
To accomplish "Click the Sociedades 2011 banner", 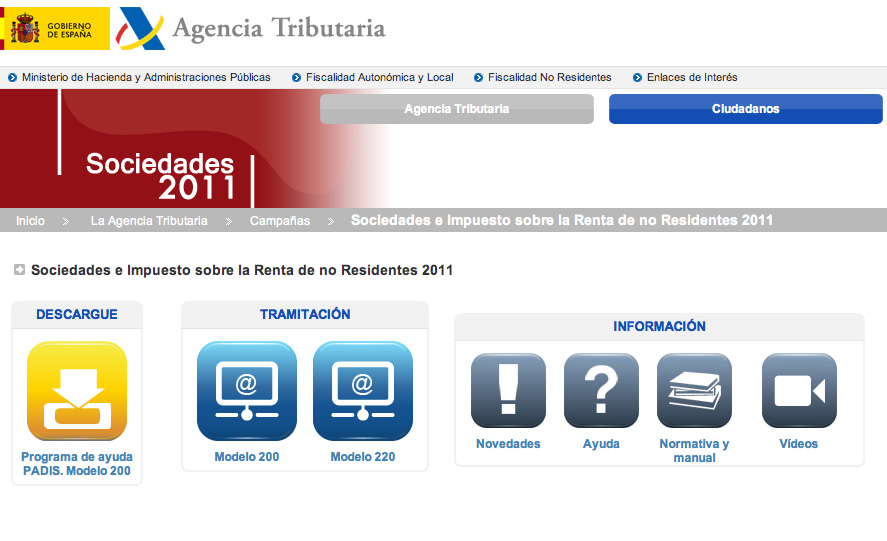I will (160, 174).
